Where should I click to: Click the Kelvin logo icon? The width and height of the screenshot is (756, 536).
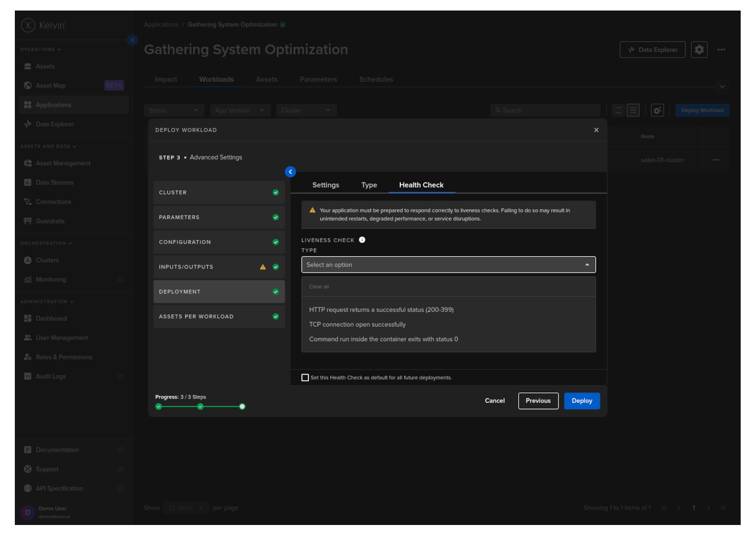click(x=28, y=25)
